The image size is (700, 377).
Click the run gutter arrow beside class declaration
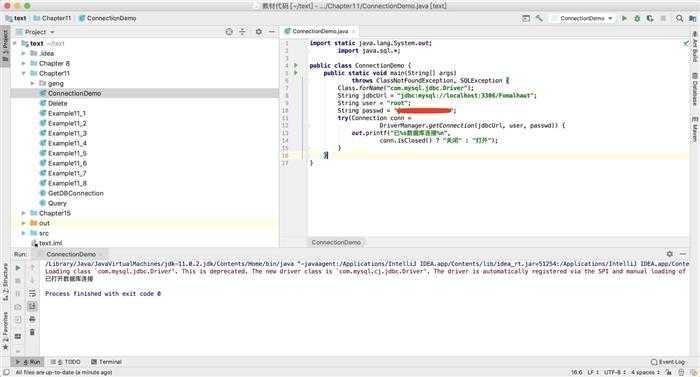[295, 65]
